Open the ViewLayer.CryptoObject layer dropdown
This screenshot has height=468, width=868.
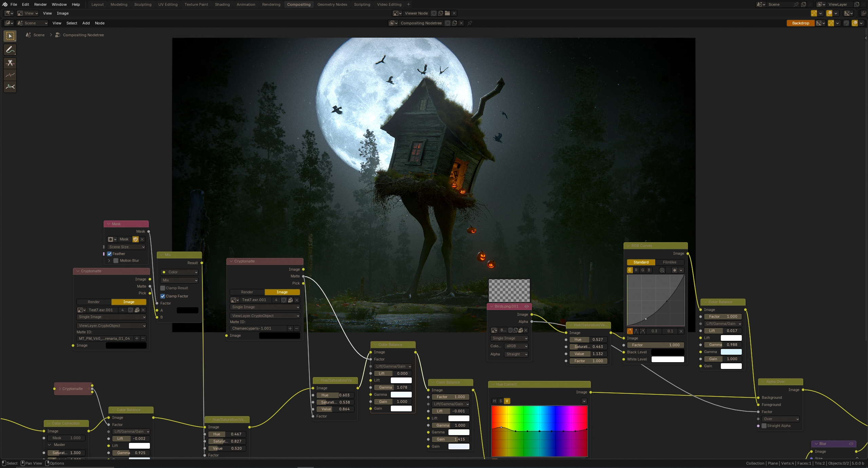pos(265,316)
